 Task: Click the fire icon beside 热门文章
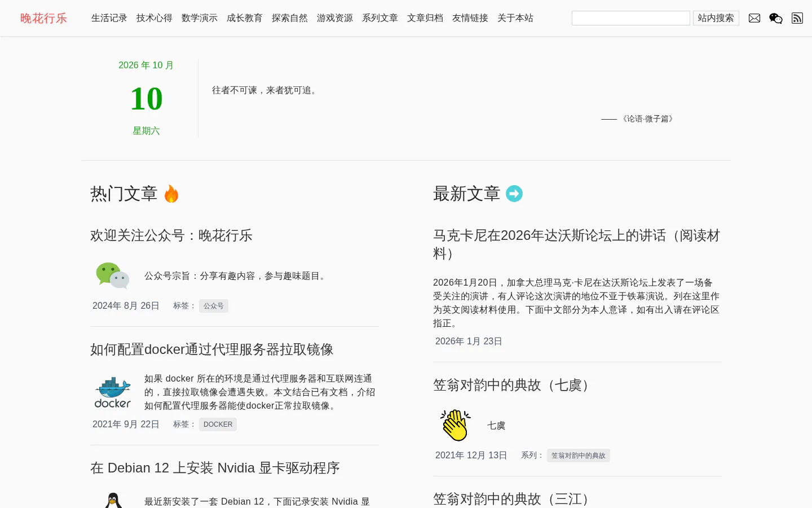(171, 194)
